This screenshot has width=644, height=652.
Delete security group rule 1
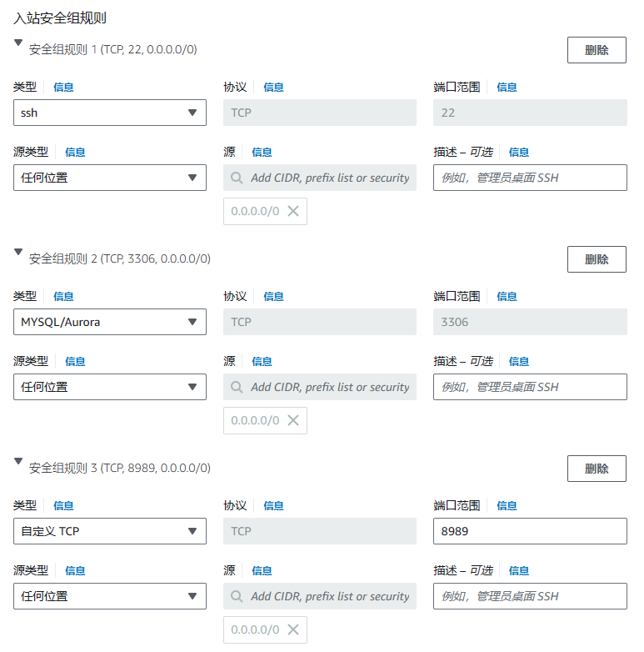click(x=597, y=50)
